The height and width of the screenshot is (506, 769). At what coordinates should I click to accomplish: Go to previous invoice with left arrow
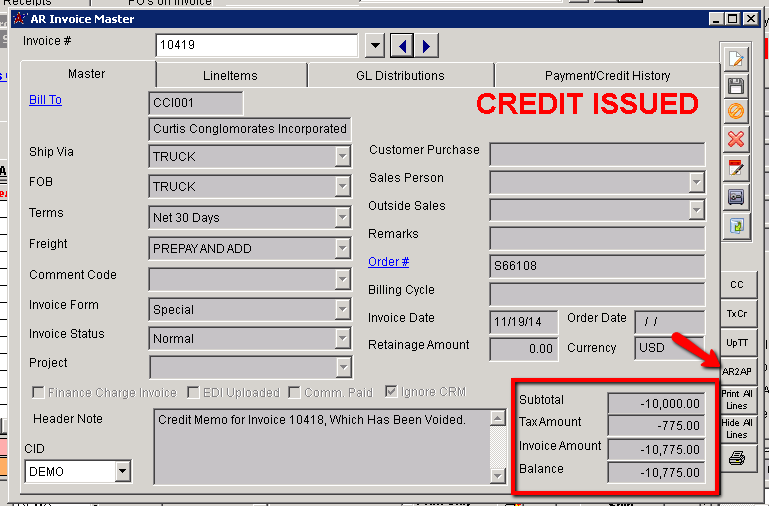[x=401, y=46]
